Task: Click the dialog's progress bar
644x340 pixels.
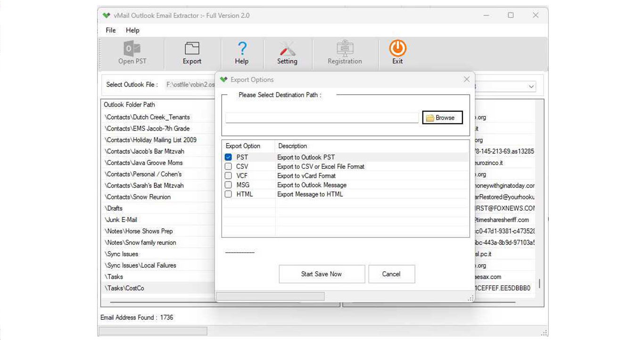Action: tap(270, 296)
